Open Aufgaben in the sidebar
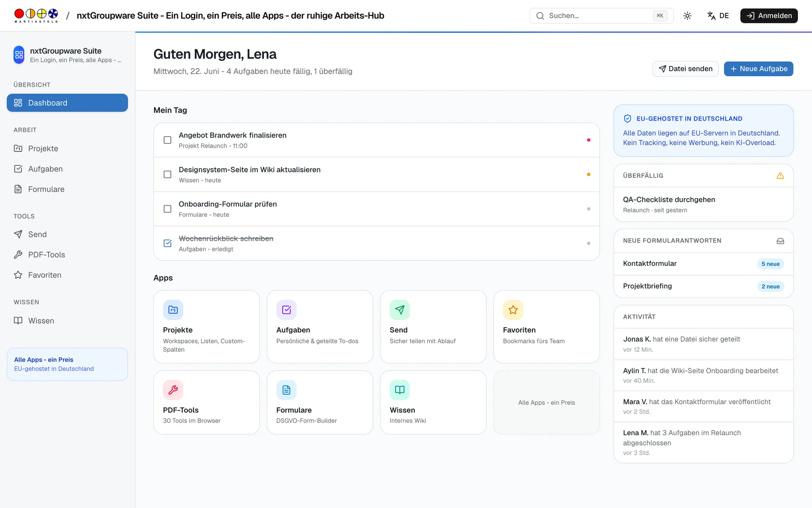Viewport: 812px width, 508px height. tap(67, 169)
